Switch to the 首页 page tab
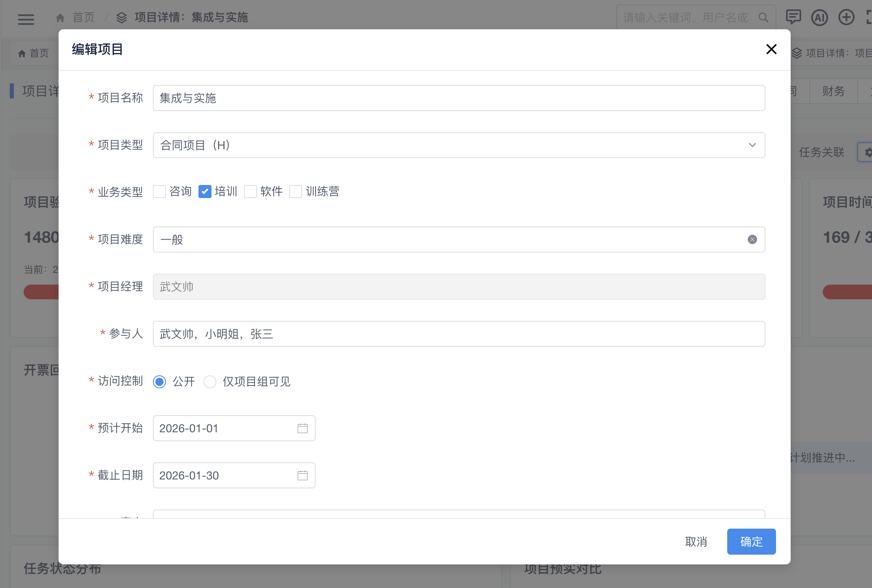The height and width of the screenshot is (588, 872). [x=34, y=53]
